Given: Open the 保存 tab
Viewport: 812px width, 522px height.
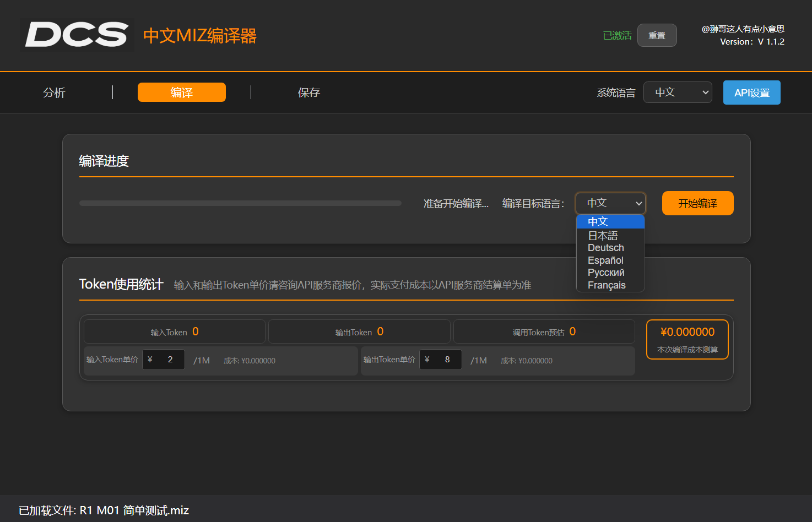Looking at the screenshot, I should 309,93.
